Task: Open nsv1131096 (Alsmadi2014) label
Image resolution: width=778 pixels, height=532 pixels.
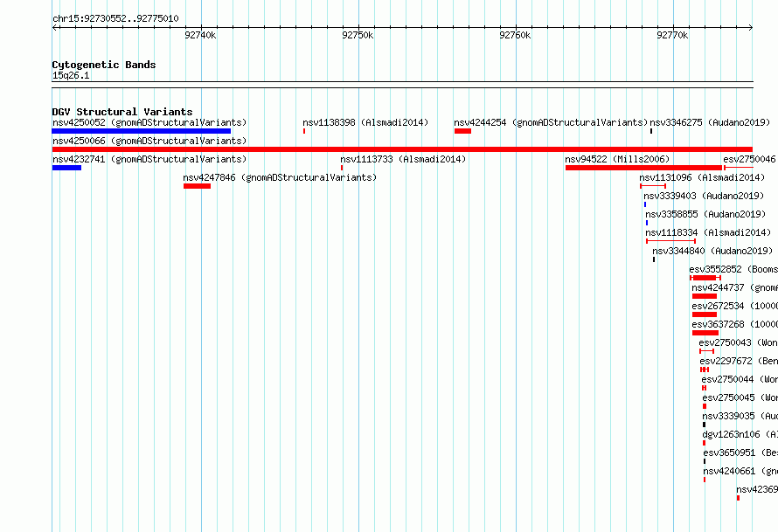Action: tap(702, 177)
